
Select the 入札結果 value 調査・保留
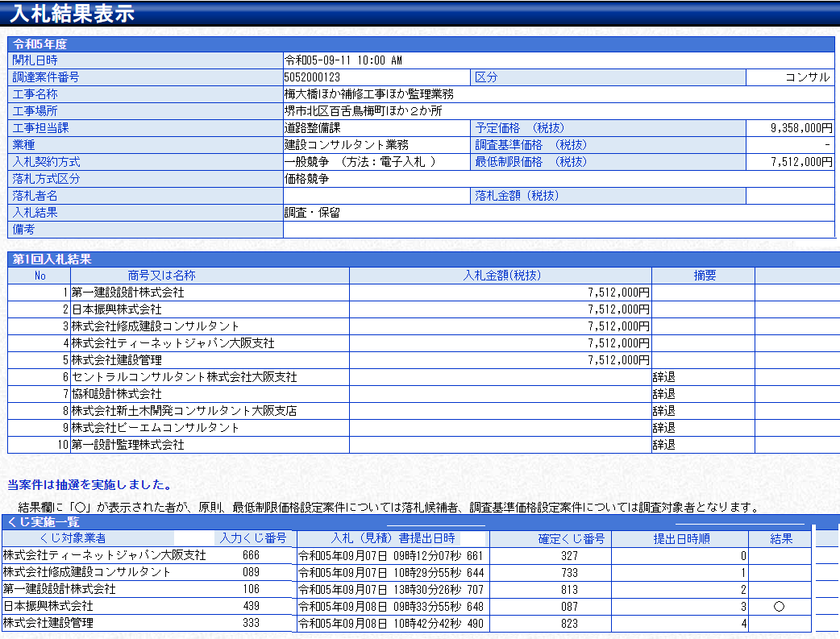click(x=311, y=213)
